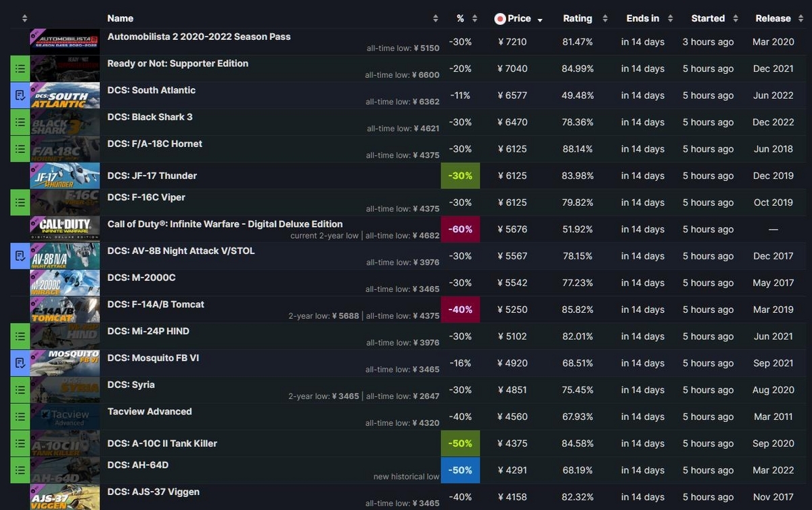Open DCS: Black Shark 3 title link
Viewport: 812px width, 510px height.
click(x=150, y=117)
